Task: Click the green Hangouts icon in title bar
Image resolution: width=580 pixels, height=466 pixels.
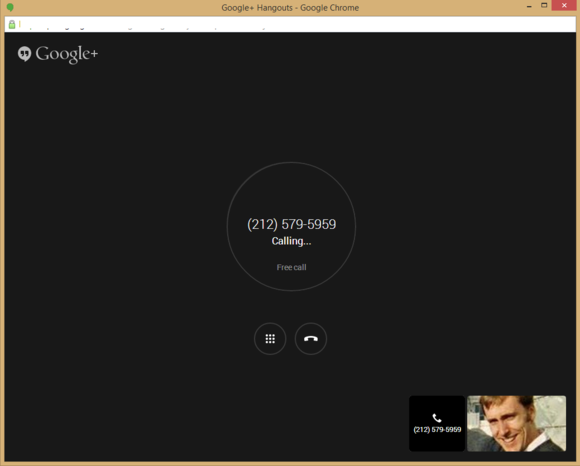Action: [x=10, y=7]
